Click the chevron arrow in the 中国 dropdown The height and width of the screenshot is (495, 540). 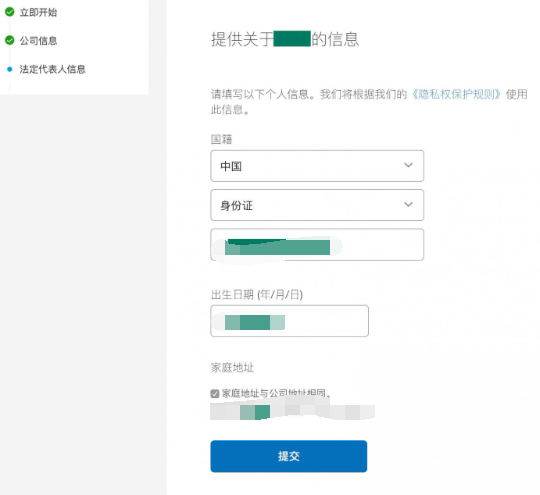(x=408, y=165)
